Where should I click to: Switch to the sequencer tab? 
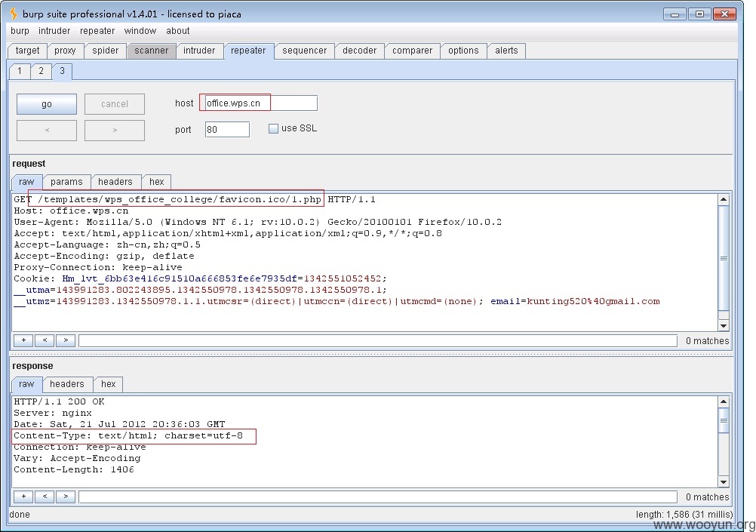click(304, 51)
